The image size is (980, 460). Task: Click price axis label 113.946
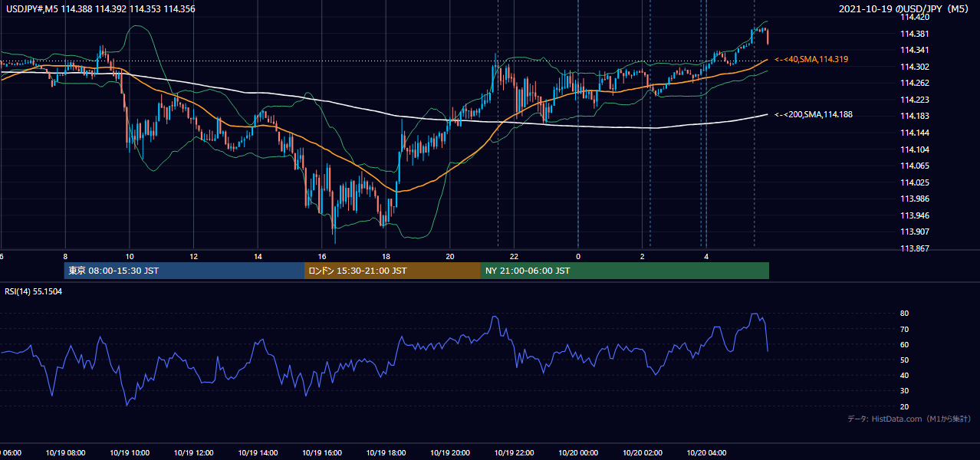coord(915,215)
